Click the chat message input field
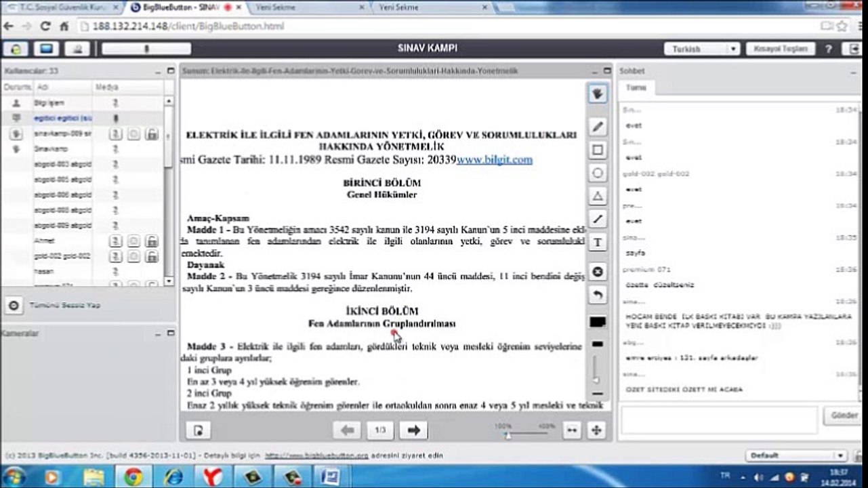868x488 pixels. pyautogui.click(x=720, y=420)
